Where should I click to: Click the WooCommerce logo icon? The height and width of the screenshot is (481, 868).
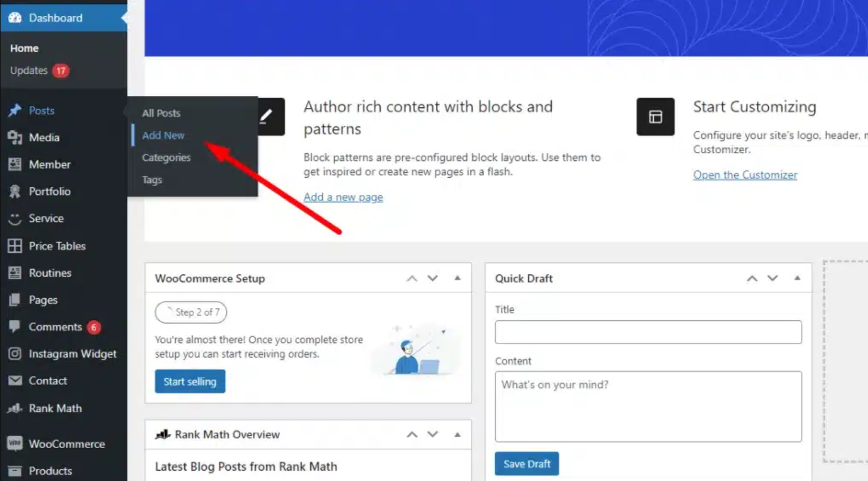tap(15, 444)
